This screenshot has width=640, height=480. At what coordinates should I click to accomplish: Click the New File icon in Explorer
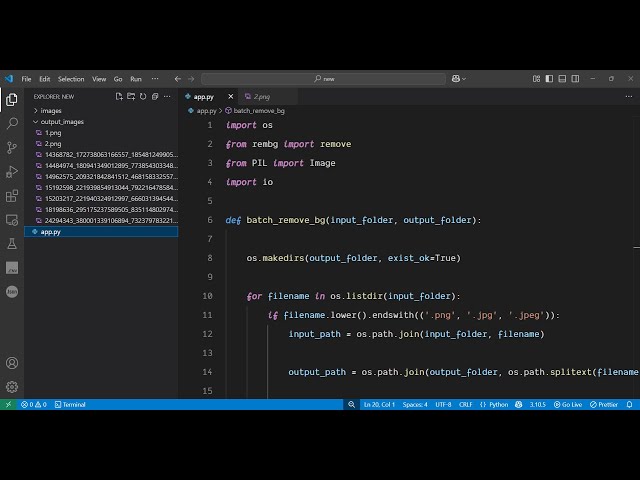coord(119,97)
